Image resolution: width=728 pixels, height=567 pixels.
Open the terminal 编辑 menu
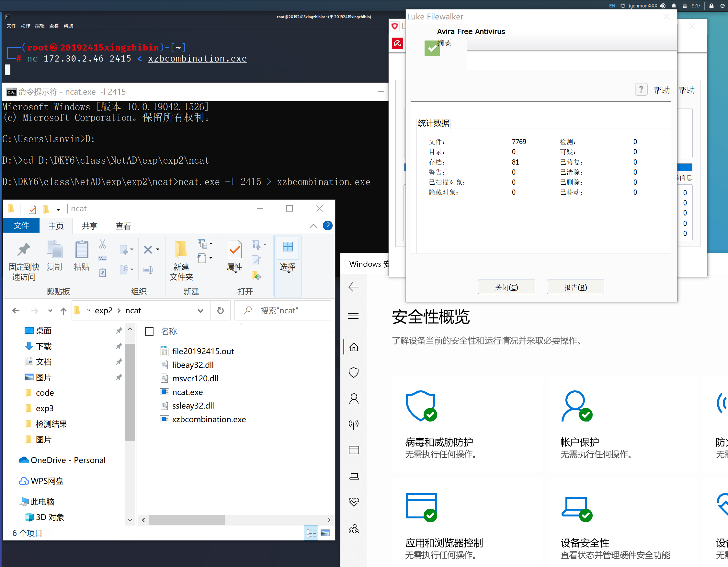[x=40, y=26]
